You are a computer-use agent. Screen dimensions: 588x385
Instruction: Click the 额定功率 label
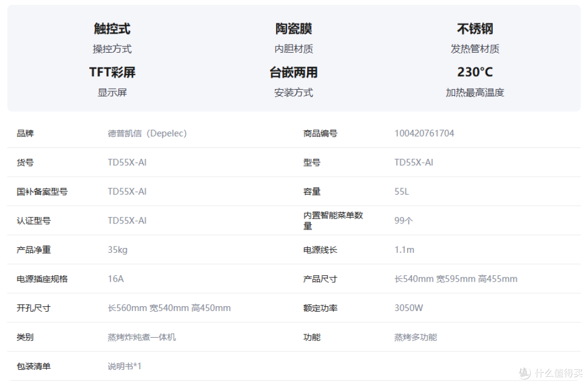tap(320, 308)
